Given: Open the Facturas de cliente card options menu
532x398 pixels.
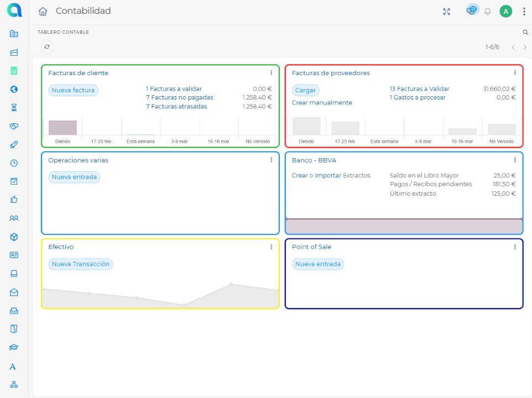Looking at the screenshot, I should point(271,73).
